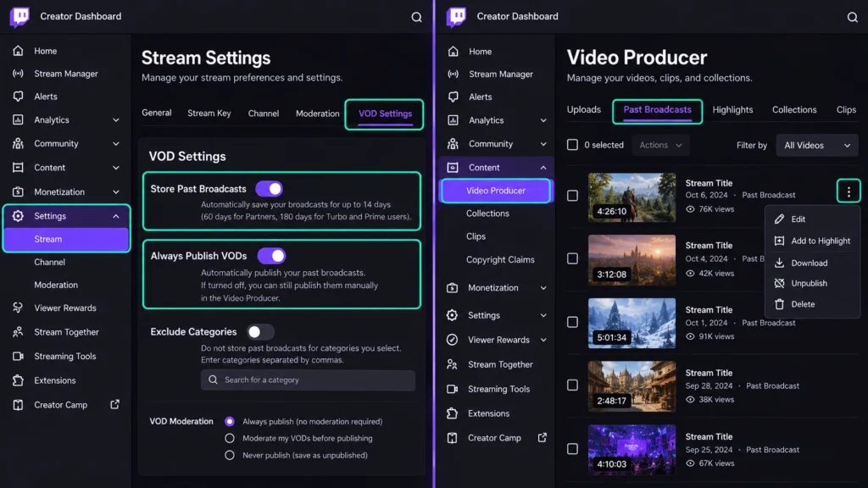Open the 5:01:34 snowy broadcast thumbnail
This screenshot has width=868, height=488.
point(632,323)
